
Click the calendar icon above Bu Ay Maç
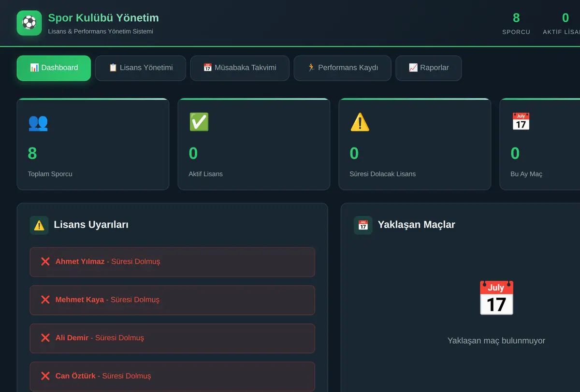coord(521,122)
